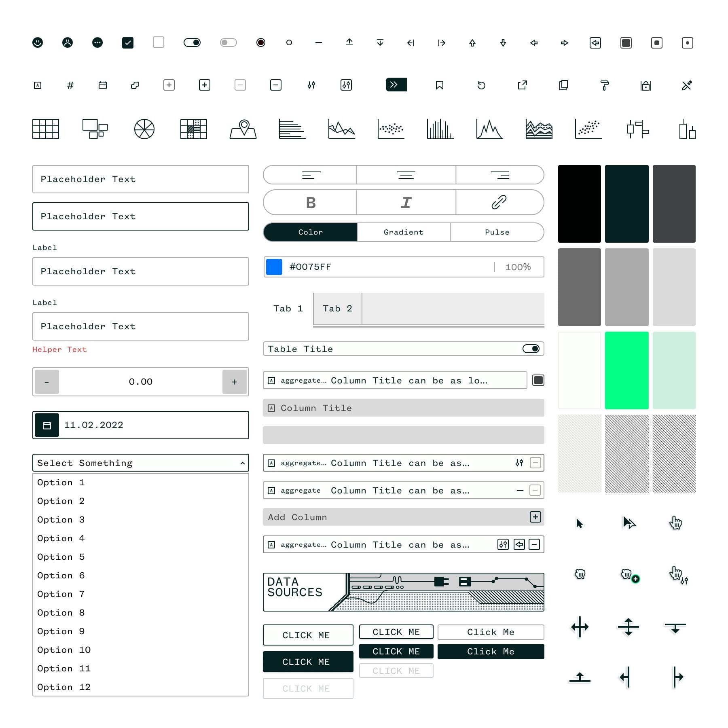The image size is (728, 728).
Task: Click the plus button next to Add Column
Action: click(x=535, y=517)
